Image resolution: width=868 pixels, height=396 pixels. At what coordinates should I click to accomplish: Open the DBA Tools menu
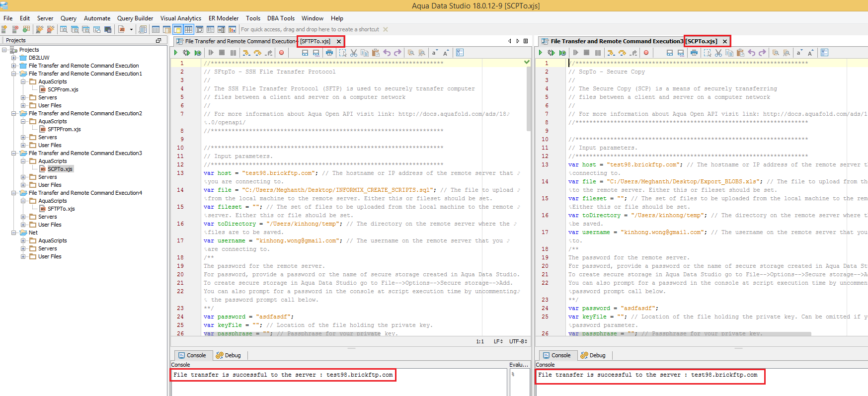point(281,18)
